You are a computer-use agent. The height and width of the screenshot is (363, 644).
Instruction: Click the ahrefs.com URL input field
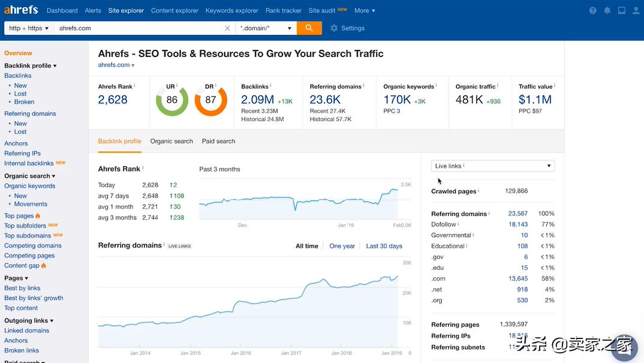click(x=138, y=28)
